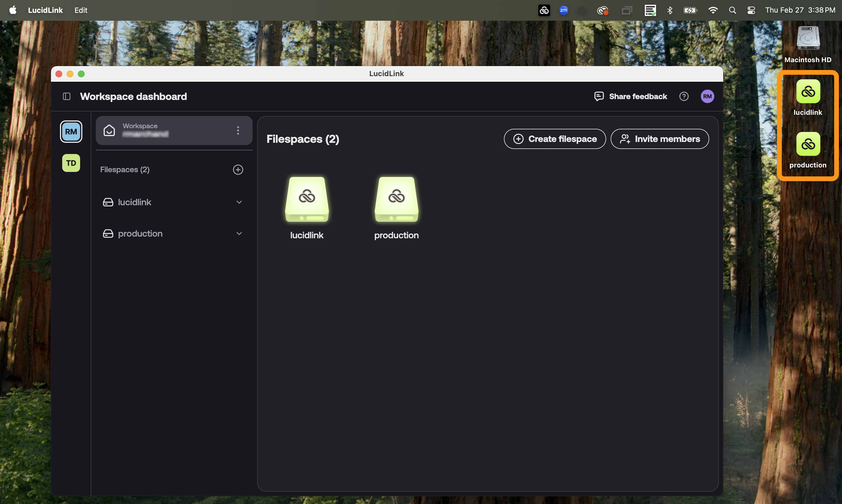Image resolution: width=842 pixels, height=504 pixels.
Task: Open the Bluetooth menu bar icon
Action: (x=669, y=10)
